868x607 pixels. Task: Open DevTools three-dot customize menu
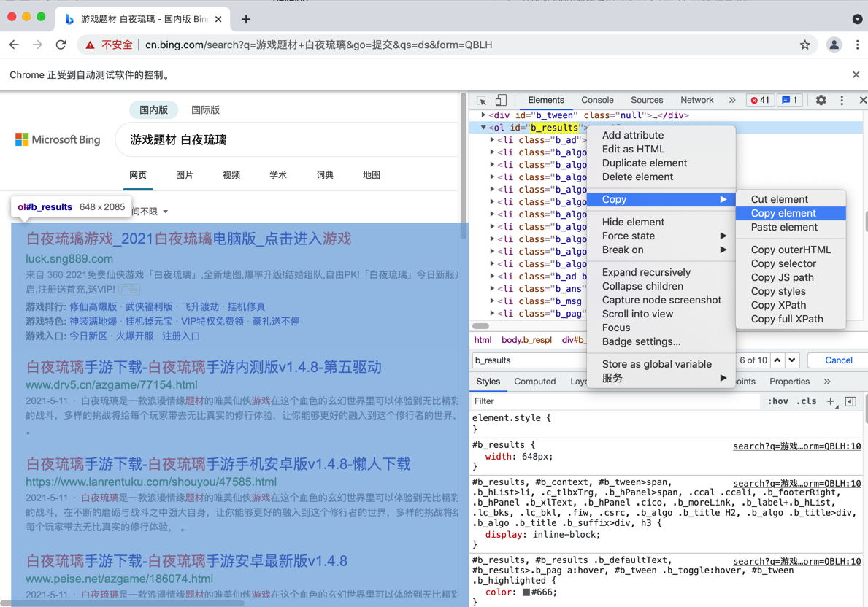pos(842,100)
